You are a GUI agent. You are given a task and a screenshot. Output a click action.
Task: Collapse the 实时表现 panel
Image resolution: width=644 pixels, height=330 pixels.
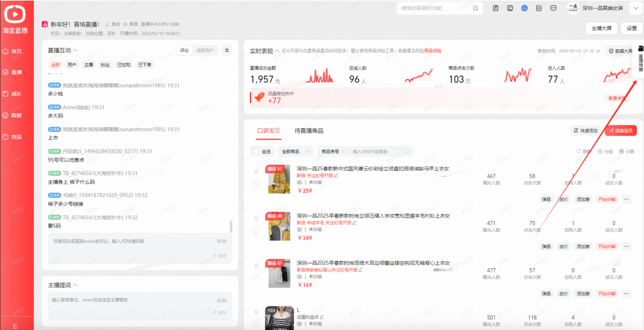tap(277, 51)
